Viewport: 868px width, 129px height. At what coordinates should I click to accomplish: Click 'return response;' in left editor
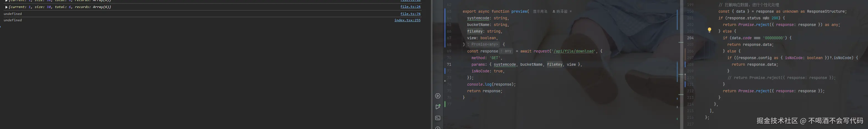[x=485, y=91]
